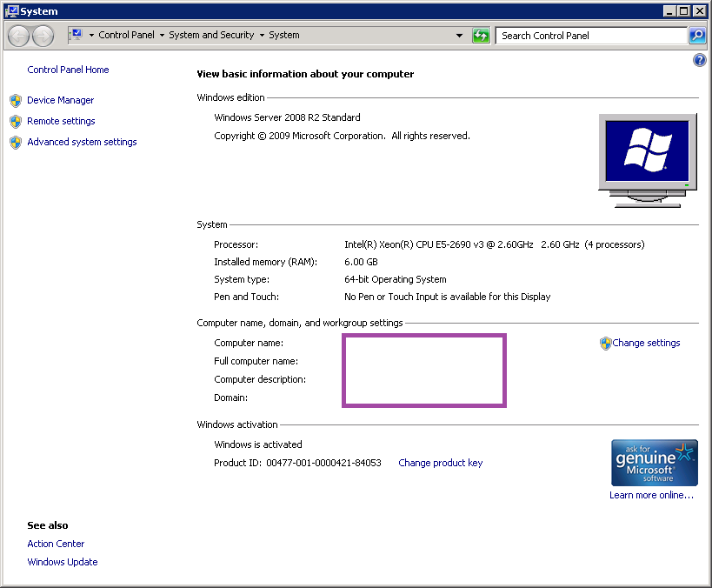Select the Control Panel breadcrumb
This screenshot has height=588, width=712.
click(x=126, y=35)
